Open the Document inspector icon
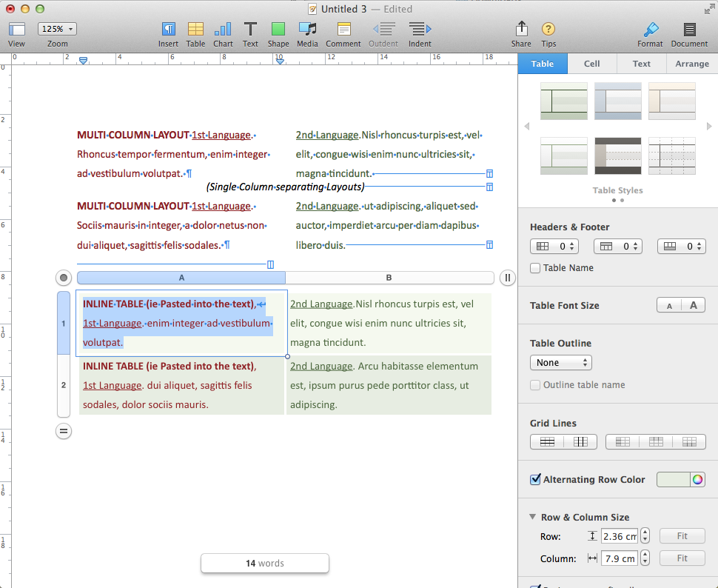Screen dimensions: 718x588 pos(689,30)
